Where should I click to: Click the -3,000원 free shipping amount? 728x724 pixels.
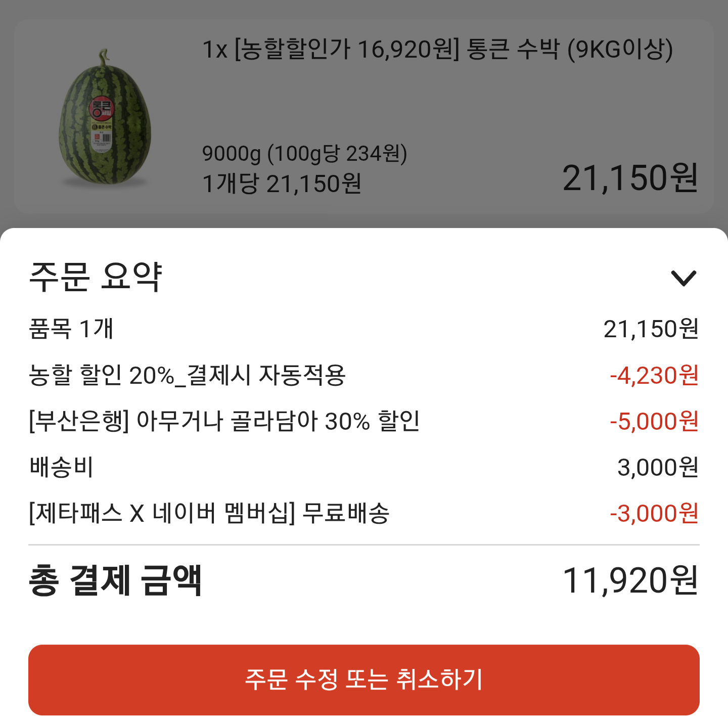tap(654, 513)
